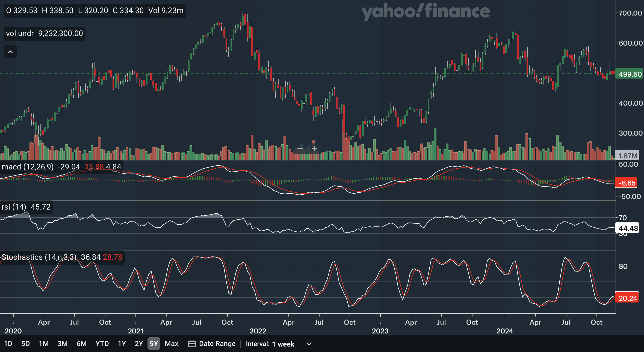Click the highlighted 5Y range button
Image resolution: width=644 pixels, height=352 pixels.
[x=154, y=344]
